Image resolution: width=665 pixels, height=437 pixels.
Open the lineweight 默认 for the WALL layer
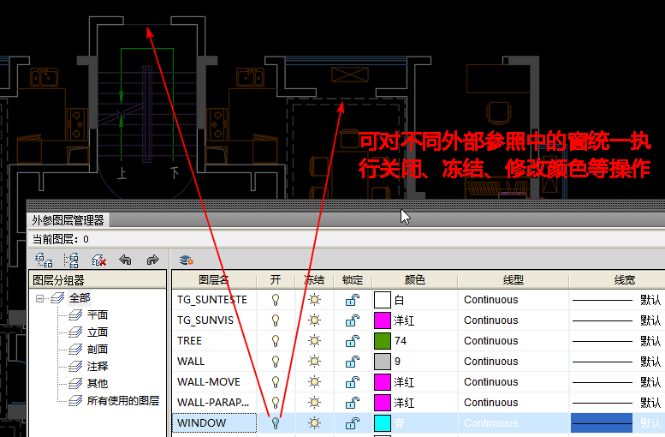(650, 361)
